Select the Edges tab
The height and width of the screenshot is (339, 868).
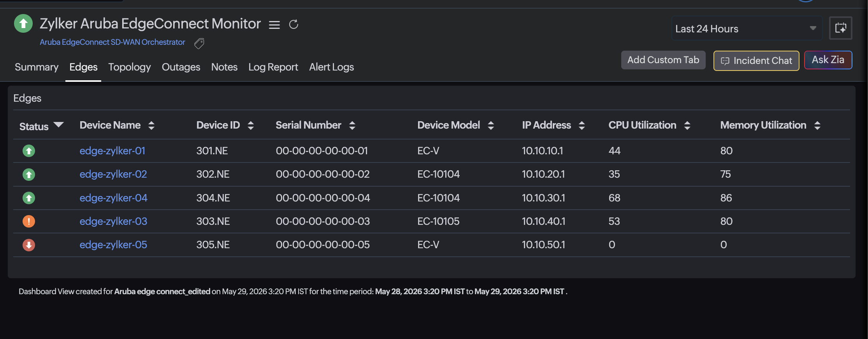[83, 67]
